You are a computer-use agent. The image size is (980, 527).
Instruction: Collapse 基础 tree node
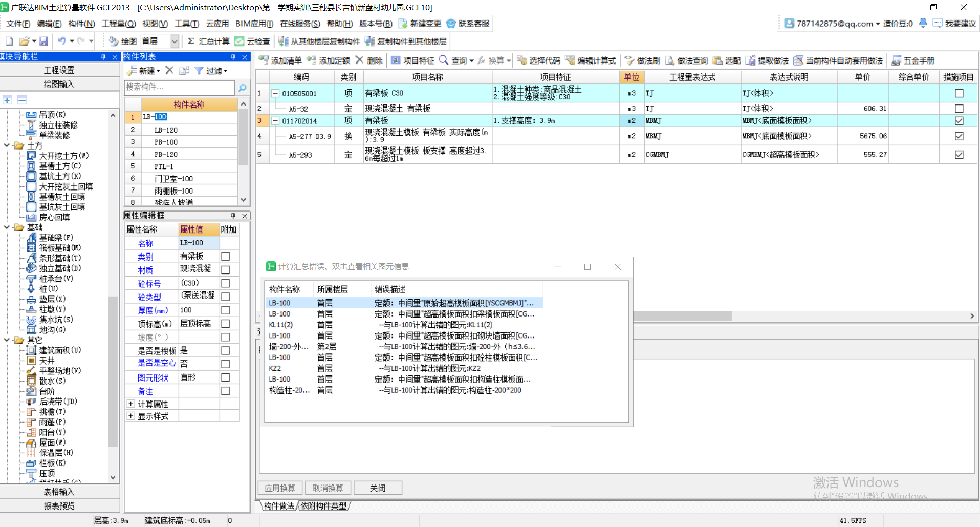pyautogui.click(x=7, y=227)
